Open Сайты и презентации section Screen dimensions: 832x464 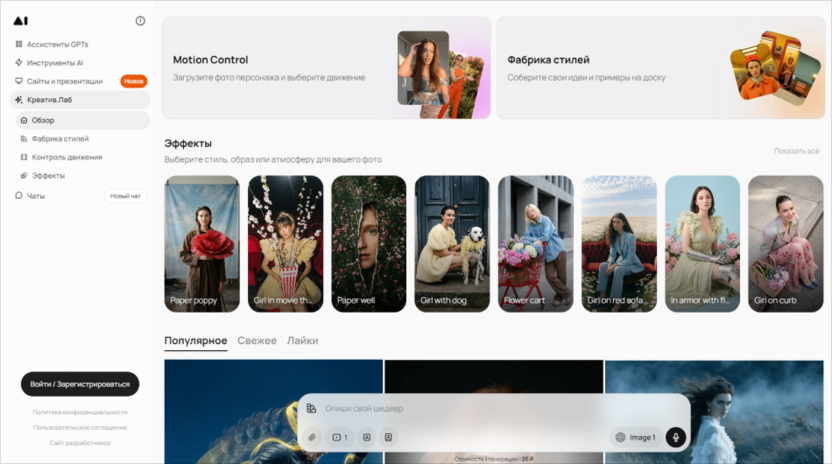tap(65, 81)
